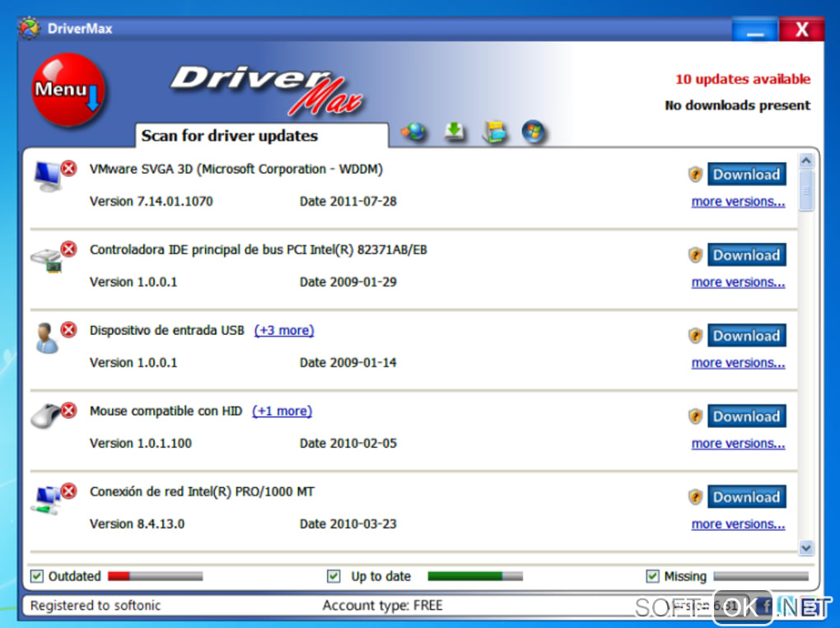840x628 pixels.
Task: Download the VMware SVGA 3D driver
Action: pos(747,174)
